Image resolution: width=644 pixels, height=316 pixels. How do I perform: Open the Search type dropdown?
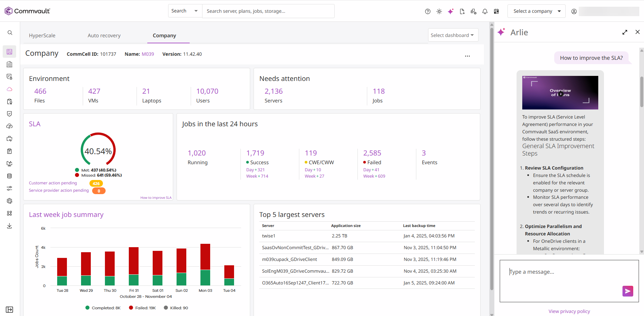tap(185, 11)
